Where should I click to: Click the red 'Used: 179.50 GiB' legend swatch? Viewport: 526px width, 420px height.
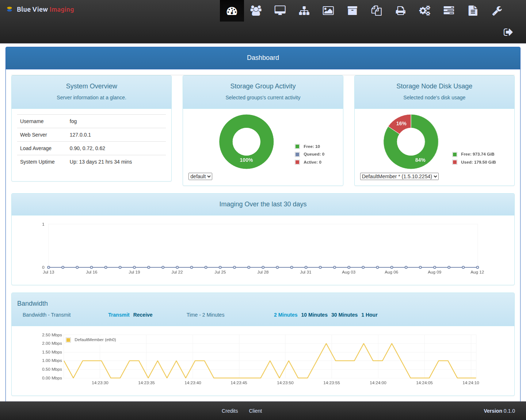(x=455, y=162)
